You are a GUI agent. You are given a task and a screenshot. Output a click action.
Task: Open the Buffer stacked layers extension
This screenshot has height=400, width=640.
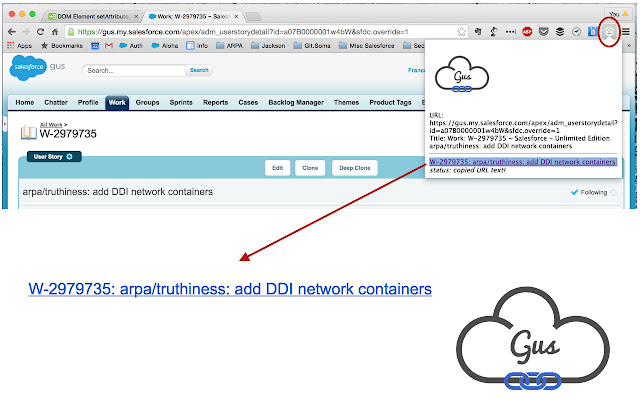pos(560,31)
